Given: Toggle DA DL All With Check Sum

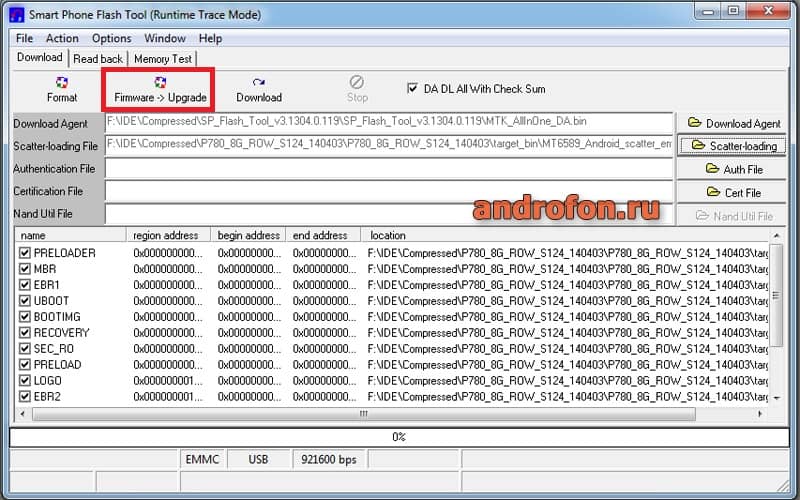Looking at the screenshot, I should click(x=412, y=88).
